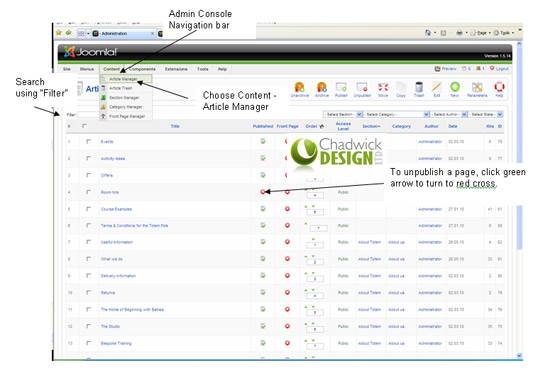Click published icon for Course Examples

point(263,209)
